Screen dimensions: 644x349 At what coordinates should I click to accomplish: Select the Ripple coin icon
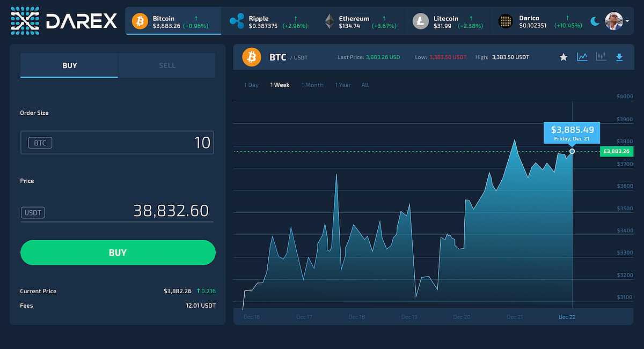[x=237, y=21]
